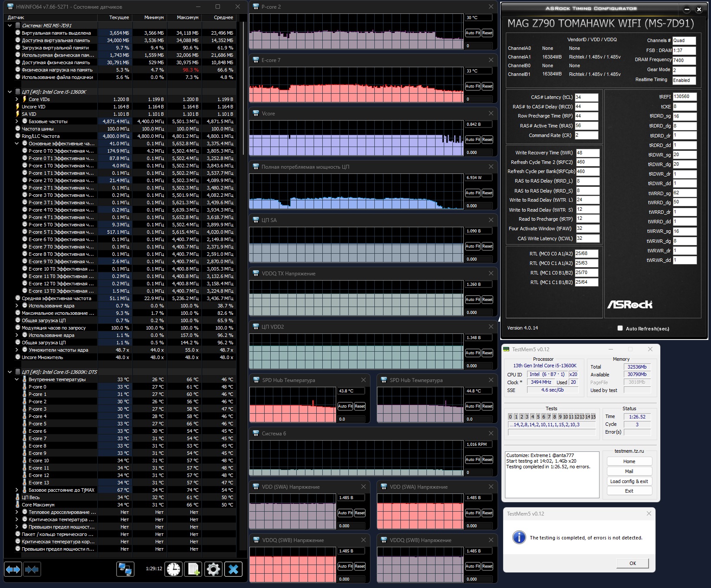Screen dimensions: 711x588
Task: Click Reset in the ЦП SA graph
Action: [x=487, y=246]
